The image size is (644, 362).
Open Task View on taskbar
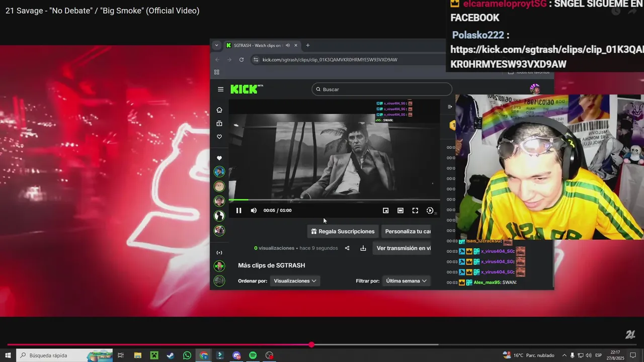pyautogui.click(x=121, y=355)
